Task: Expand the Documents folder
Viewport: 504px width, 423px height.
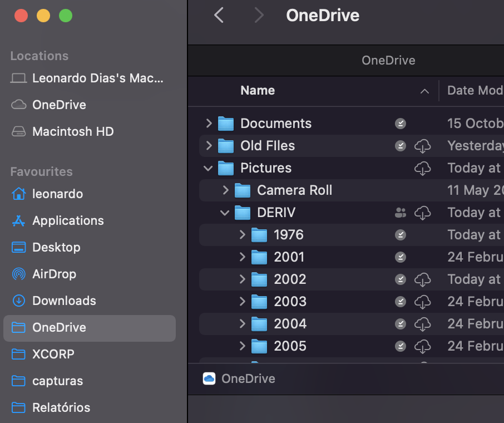Action: pyautogui.click(x=209, y=124)
